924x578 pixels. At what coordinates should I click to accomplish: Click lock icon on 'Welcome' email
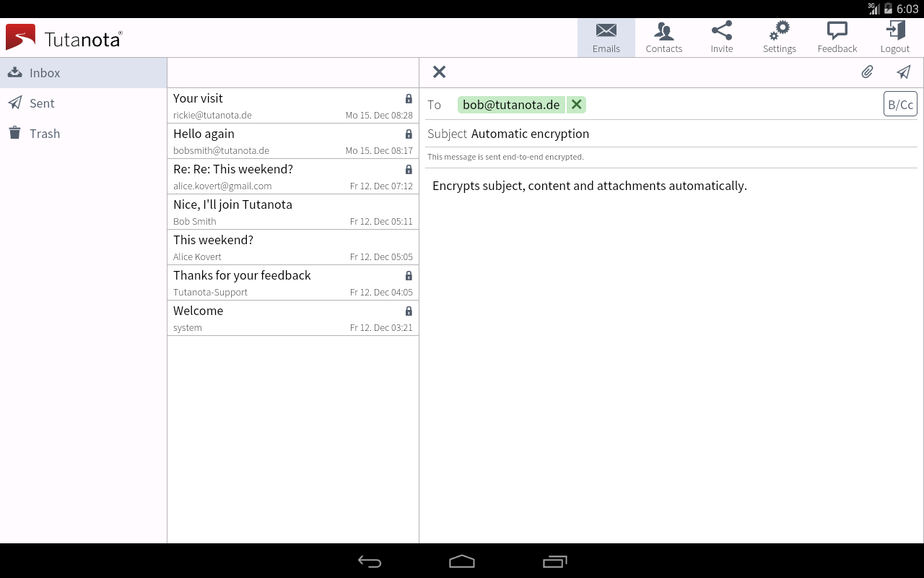click(x=409, y=311)
